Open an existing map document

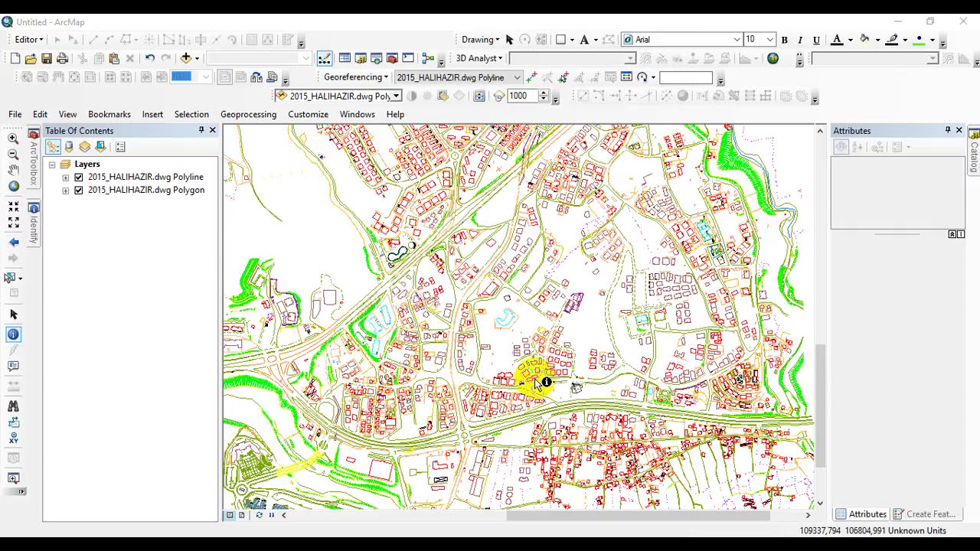(31, 58)
